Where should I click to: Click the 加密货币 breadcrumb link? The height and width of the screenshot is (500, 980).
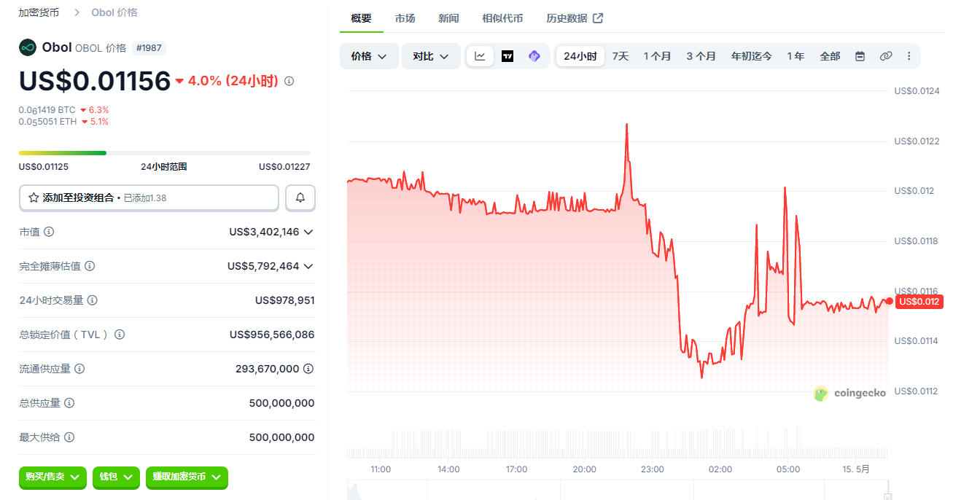(x=39, y=12)
